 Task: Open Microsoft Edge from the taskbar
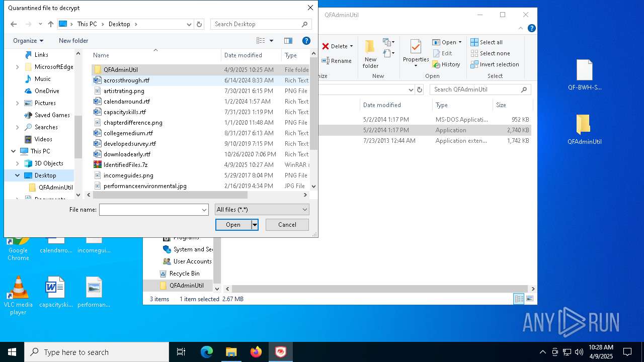tap(207, 352)
